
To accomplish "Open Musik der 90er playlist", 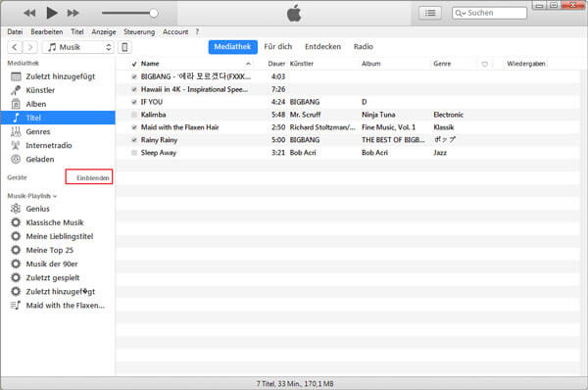I will [58, 264].
